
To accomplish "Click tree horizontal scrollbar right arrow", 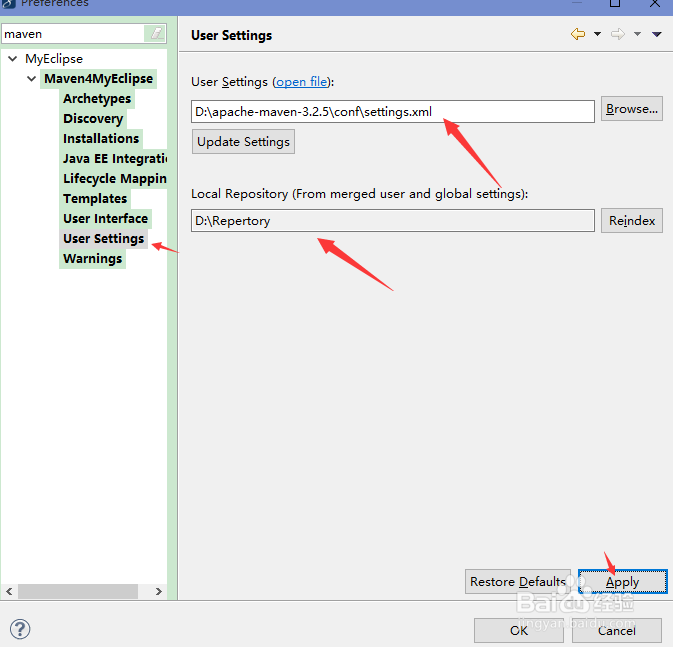I will [159, 591].
